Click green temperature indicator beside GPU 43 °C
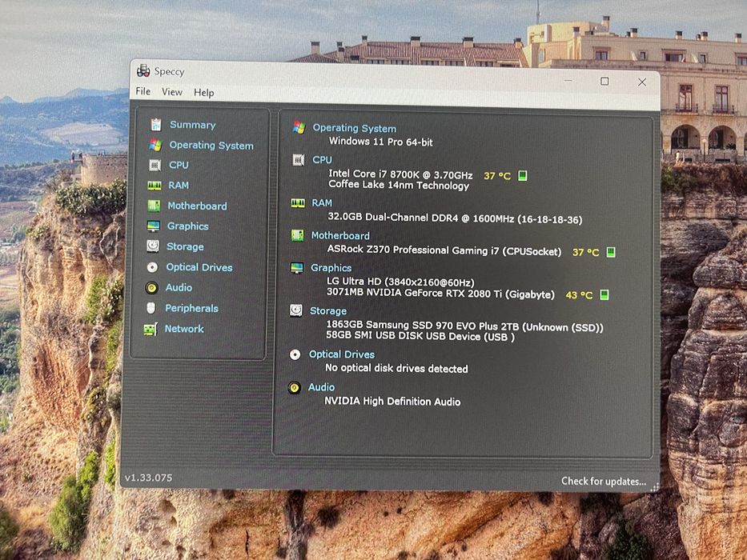Image resolution: width=747 pixels, height=560 pixels. point(604,294)
